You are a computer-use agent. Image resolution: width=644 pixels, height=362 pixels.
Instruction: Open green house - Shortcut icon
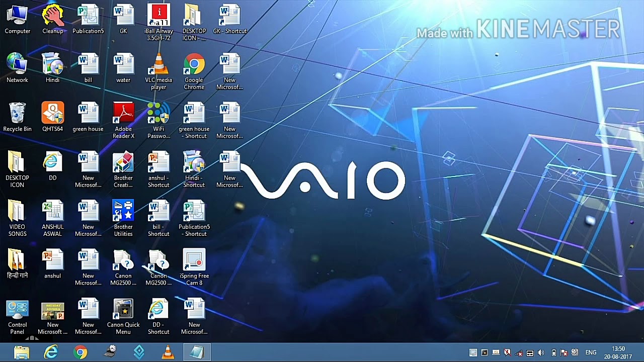coord(194,121)
